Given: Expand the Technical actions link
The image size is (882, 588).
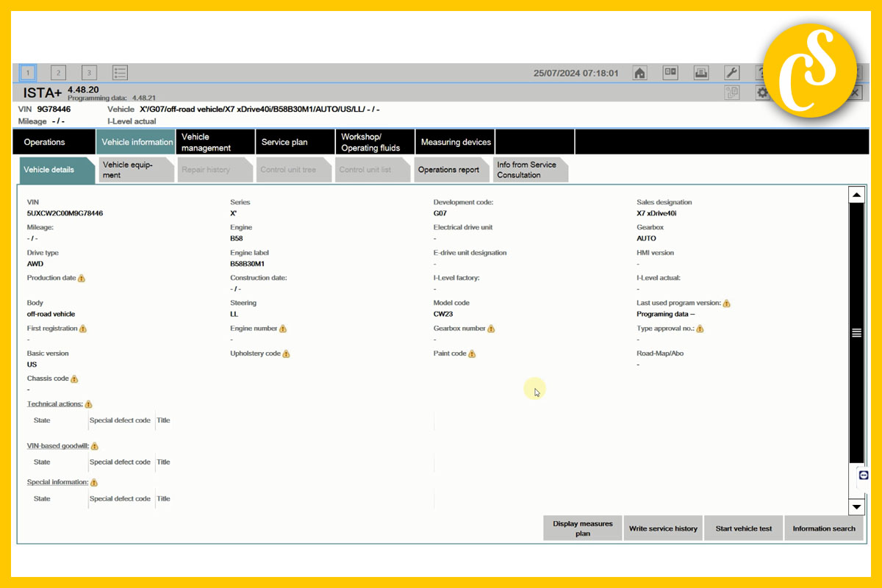Looking at the screenshot, I should click(54, 404).
